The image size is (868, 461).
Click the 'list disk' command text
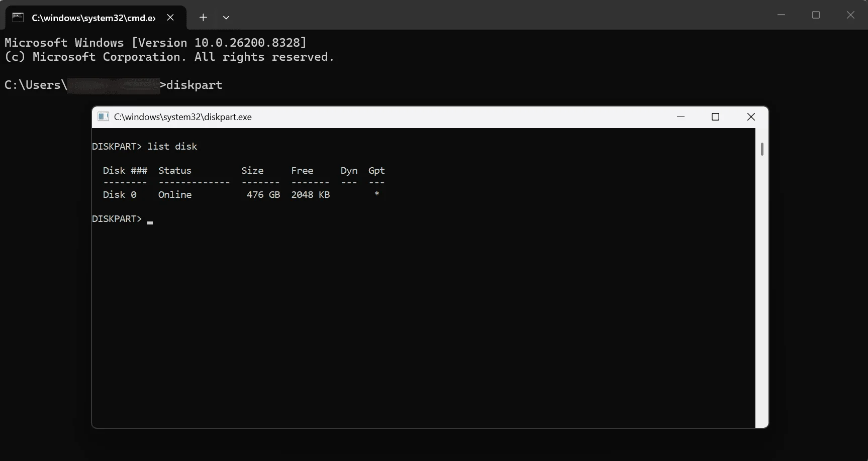pyautogui.click(x=172, y=147)
